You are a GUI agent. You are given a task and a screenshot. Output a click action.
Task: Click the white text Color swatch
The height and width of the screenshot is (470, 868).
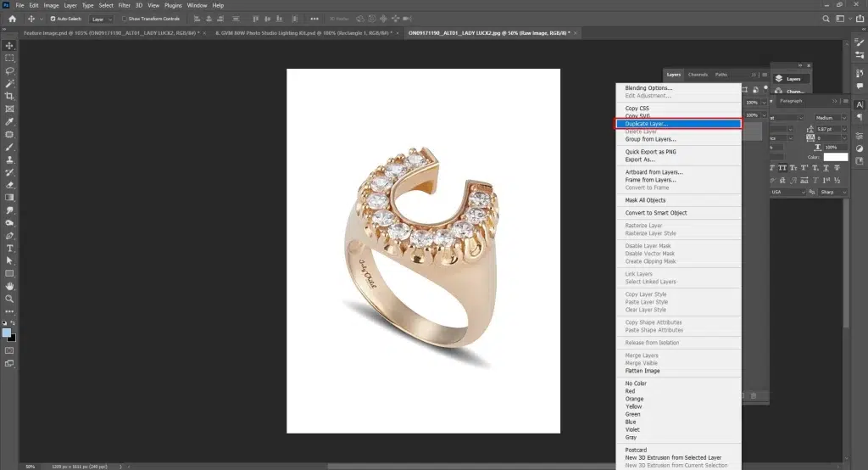coord(836,157)
